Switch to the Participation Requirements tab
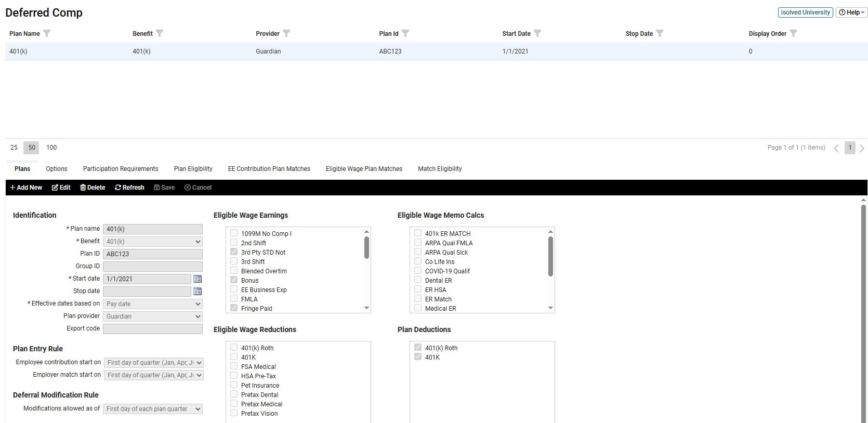 (x=121, y=169)
